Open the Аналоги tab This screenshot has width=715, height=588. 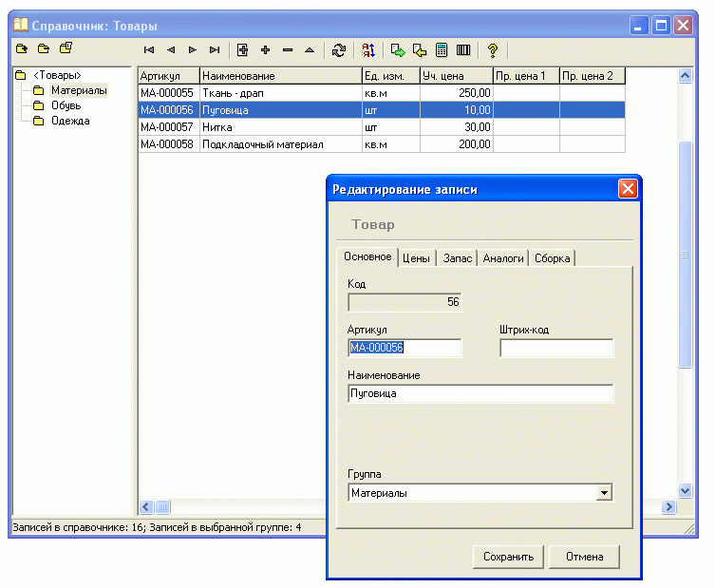(x=503, y=257)
